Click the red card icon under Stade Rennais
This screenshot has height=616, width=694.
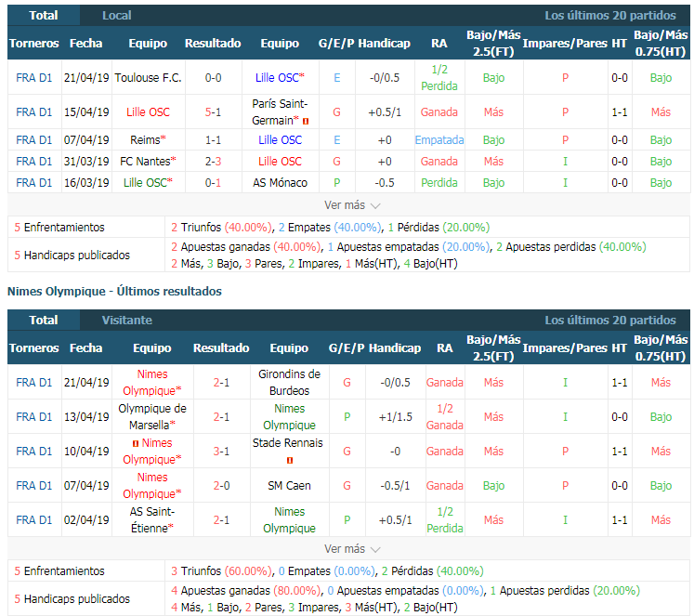coord(290,461)
